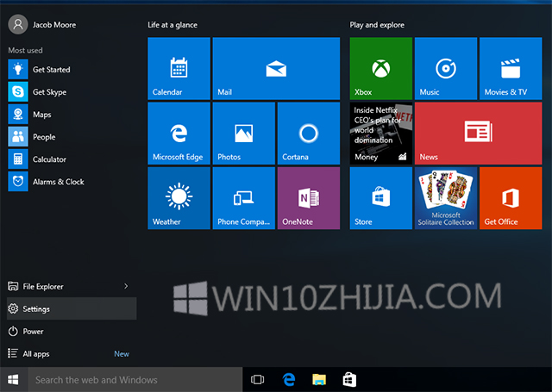
Task: Open Get Skype from Most used
Action: [72, 92]
